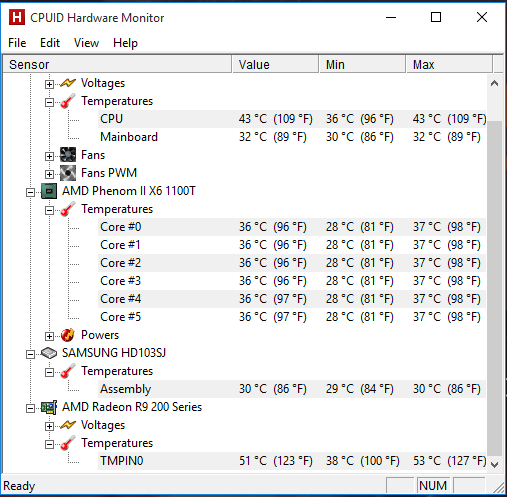Collapse the SAMSUNG HD103SJ node
Viewport: 507px width, 497px height.
(30, 354)
